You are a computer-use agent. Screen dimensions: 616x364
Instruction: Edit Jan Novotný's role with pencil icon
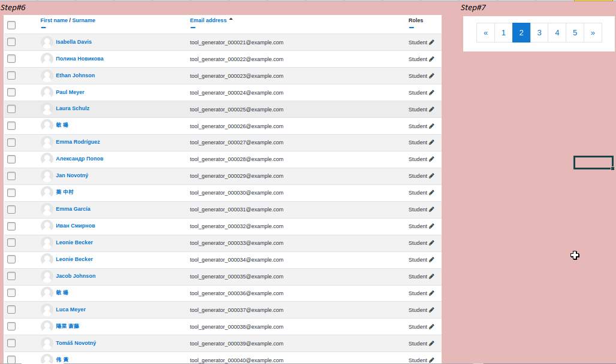[431, 176]
